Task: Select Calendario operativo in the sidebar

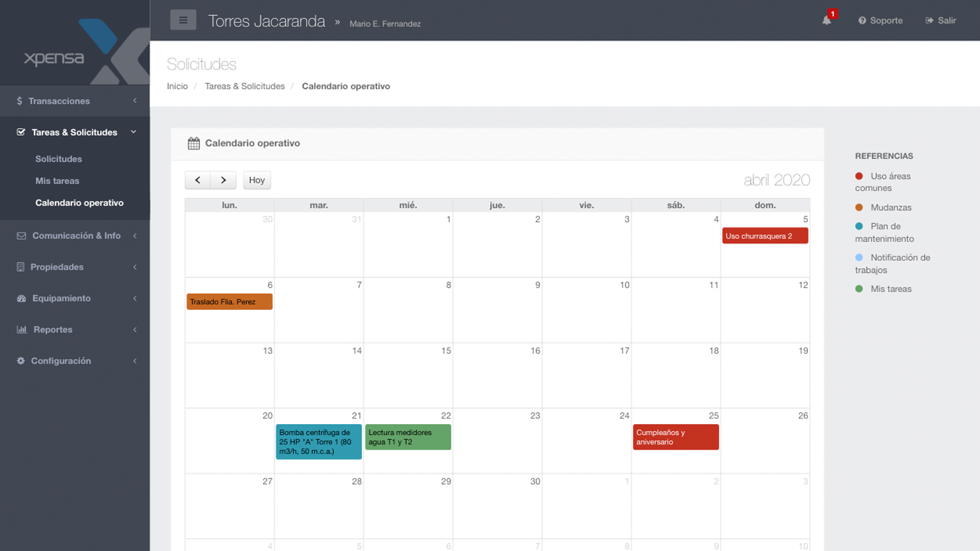Action: point(80,203)
